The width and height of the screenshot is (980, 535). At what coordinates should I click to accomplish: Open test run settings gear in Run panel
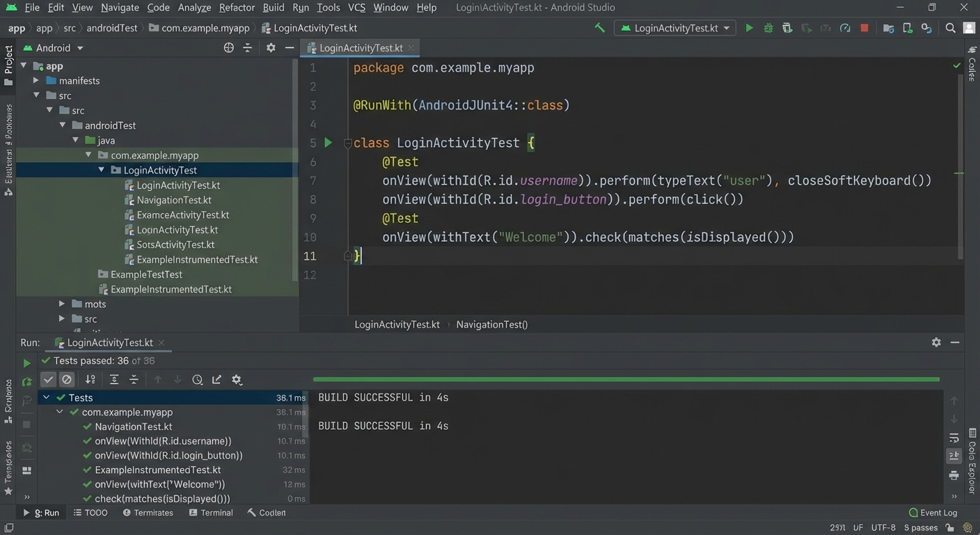tap(237, 379)
